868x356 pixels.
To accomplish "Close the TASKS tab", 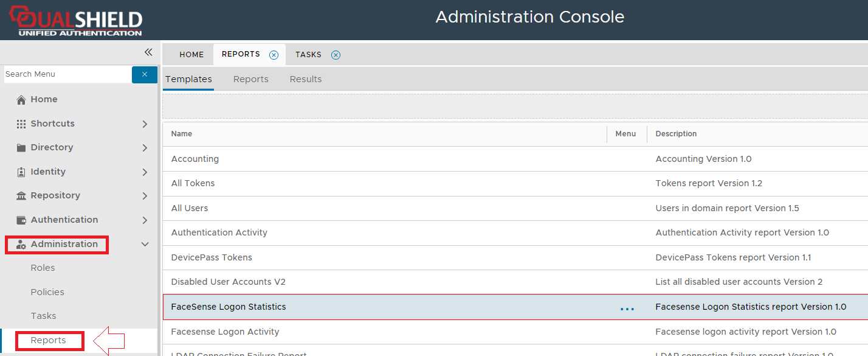I will [336, 55].
